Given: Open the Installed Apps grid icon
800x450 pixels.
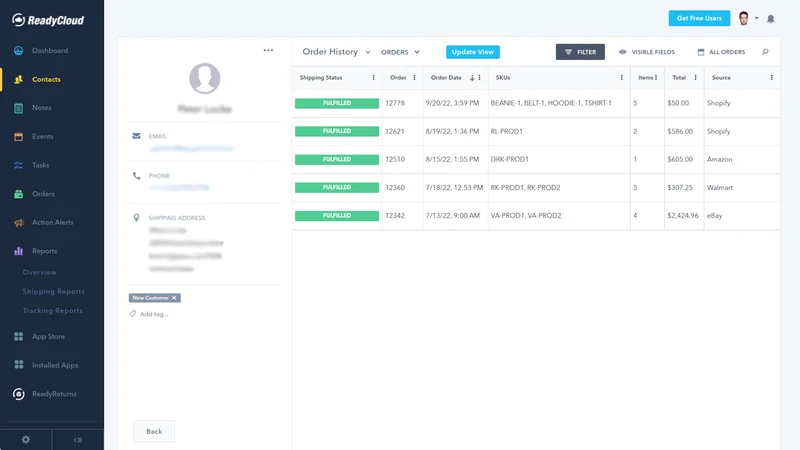Looking at the screenshot, I should [18, 365].
